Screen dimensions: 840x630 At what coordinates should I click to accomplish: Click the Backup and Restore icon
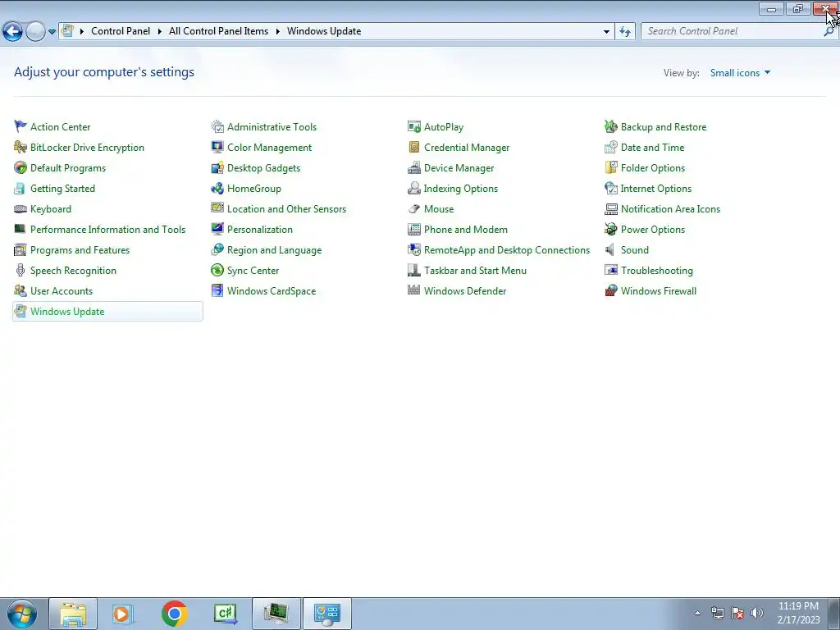(610, 127)
